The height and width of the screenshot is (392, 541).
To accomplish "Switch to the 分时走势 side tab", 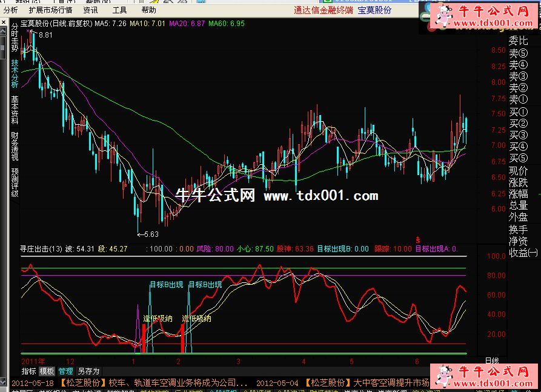I will coord(15,38).
